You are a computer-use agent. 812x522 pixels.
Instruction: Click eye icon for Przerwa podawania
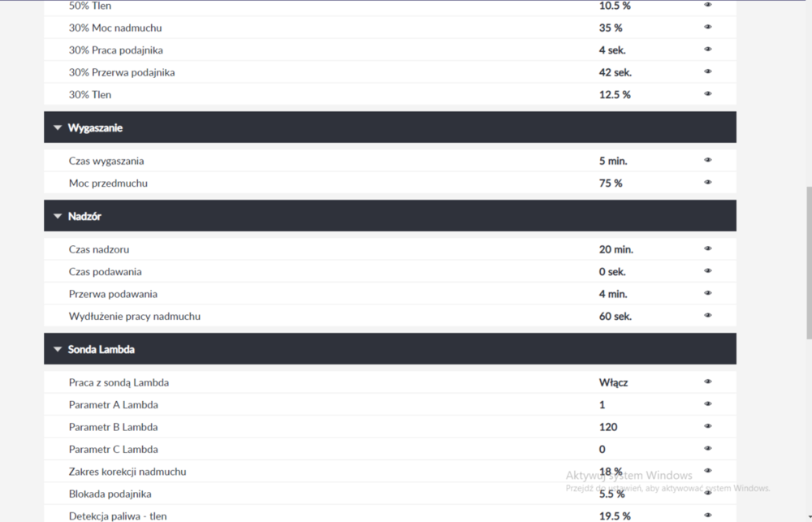coord(708,293)
